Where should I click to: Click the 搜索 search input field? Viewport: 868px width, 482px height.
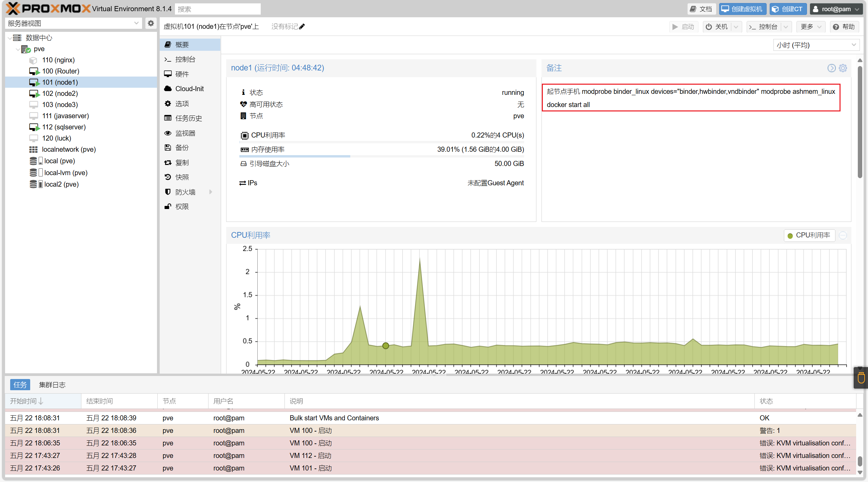click(x=218, y=9)
